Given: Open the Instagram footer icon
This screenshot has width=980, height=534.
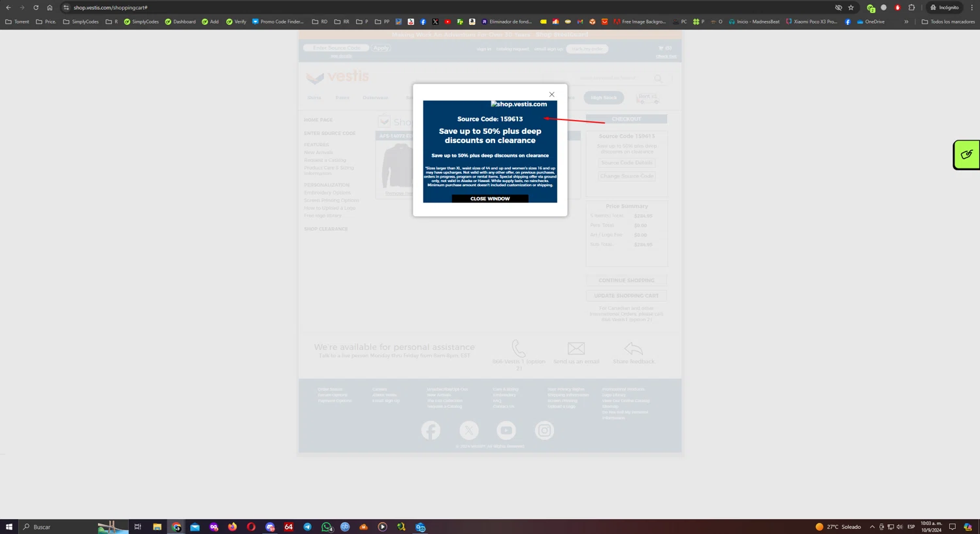Looking at the screenshot, I should click(x=544, y=430).
